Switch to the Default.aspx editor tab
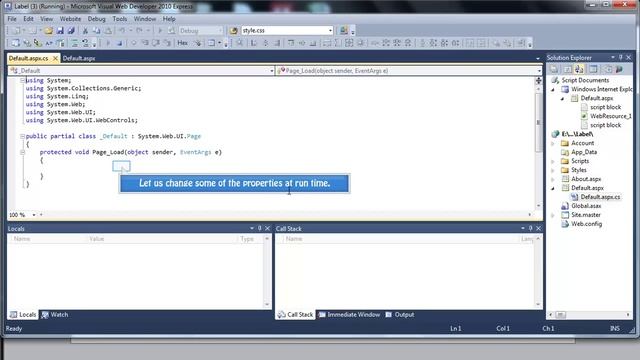This screenshot has width=640, height=360. point(79,58)
